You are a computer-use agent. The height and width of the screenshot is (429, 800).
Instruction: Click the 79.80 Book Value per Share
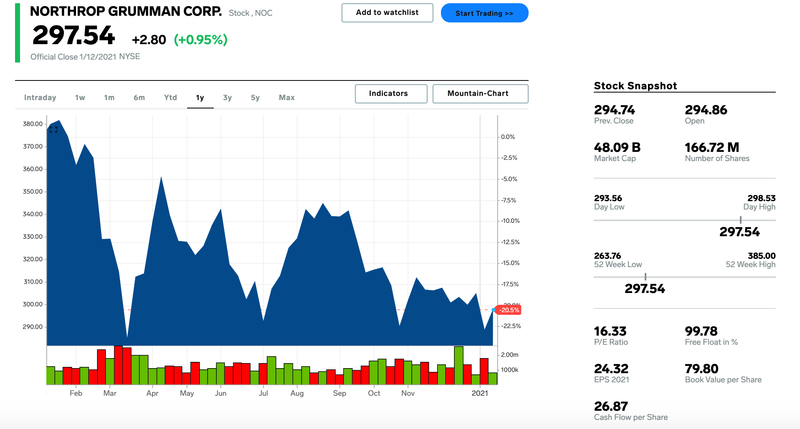(x=702, y=368)
